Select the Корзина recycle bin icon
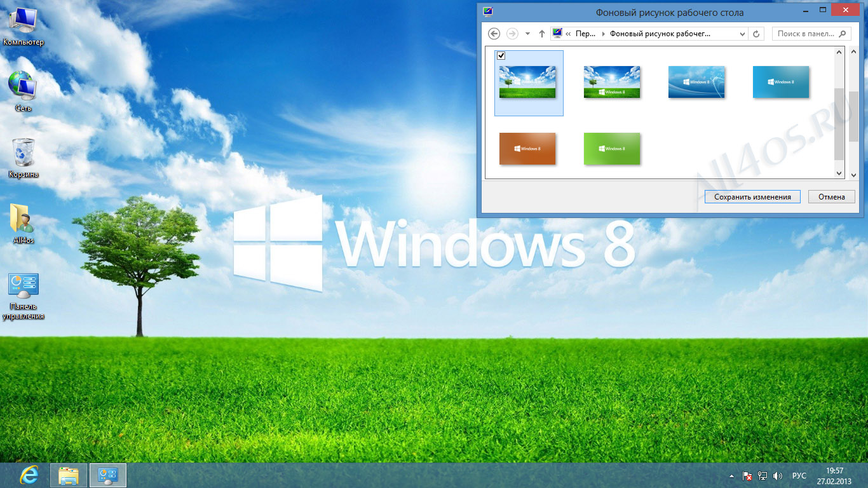Image resolution: width=868 pixels, height=488 pixels. click(x=24, y=158)
